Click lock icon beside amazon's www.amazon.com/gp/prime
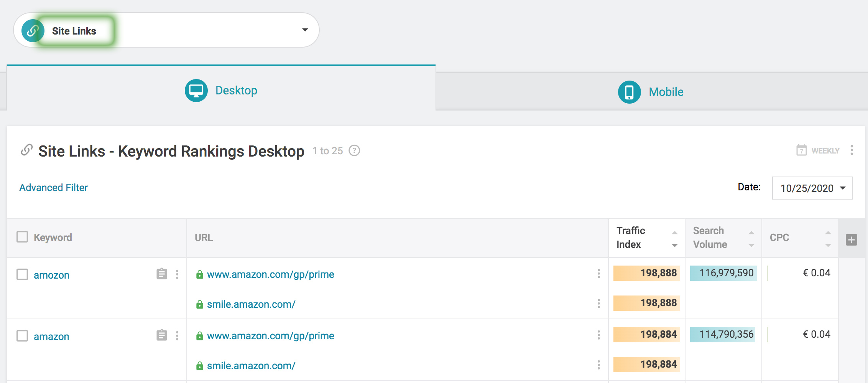The height and width of the screenshot is (383, 868). coord(199,336)
